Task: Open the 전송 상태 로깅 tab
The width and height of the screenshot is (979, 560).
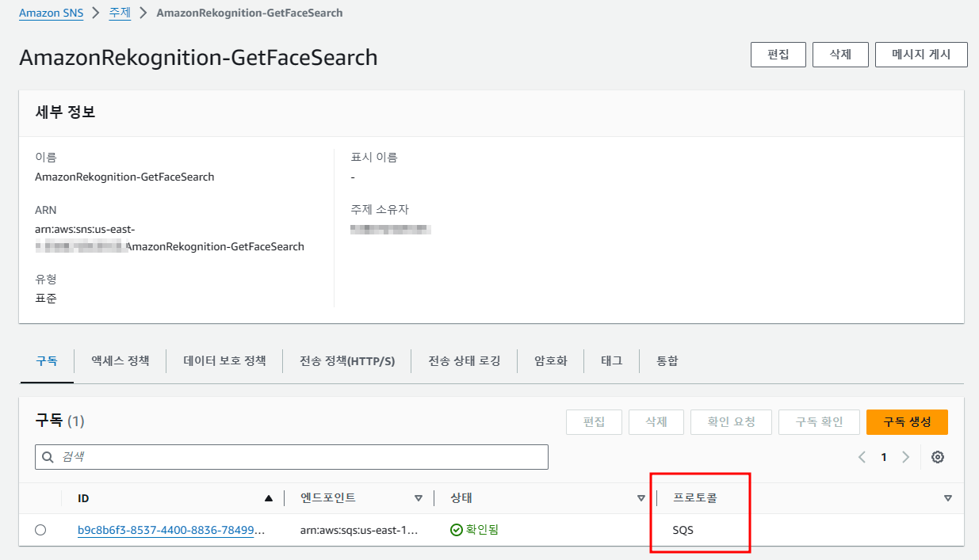Action: tap(465, 361)
